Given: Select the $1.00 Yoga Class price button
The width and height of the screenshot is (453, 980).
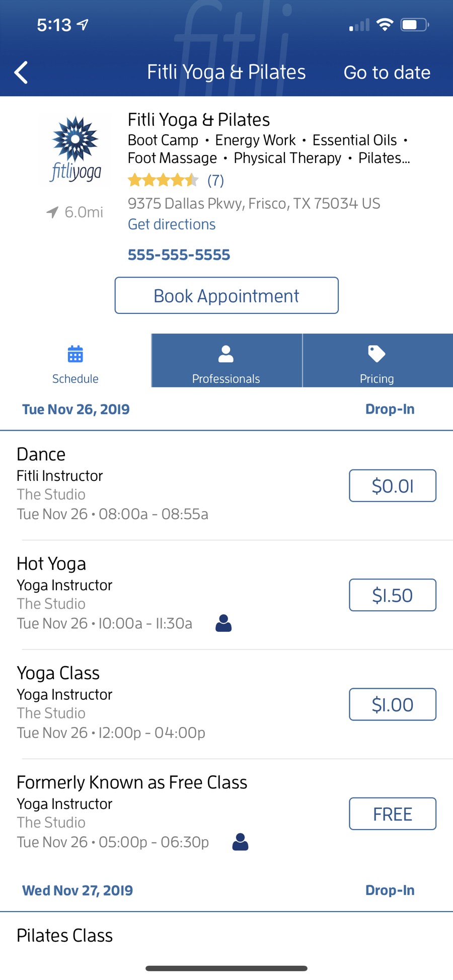Looking at the screenshot, I should coord(393,704).
